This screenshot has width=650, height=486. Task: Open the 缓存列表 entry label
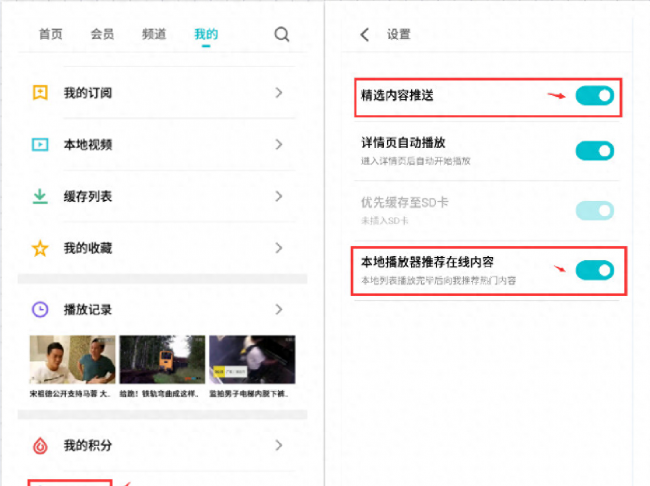coord(88,197)
